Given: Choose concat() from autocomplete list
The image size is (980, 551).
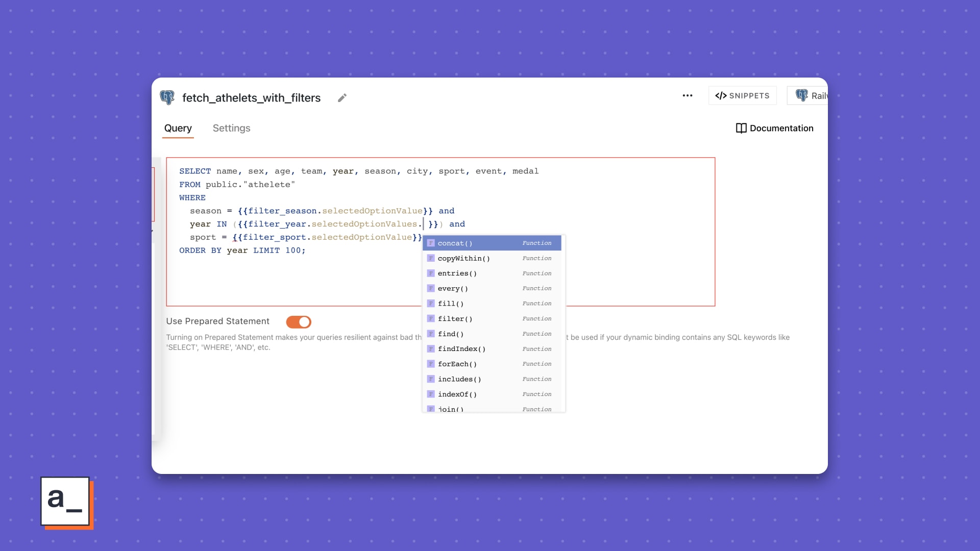Looking at the screenshot, I should (455, 243).
